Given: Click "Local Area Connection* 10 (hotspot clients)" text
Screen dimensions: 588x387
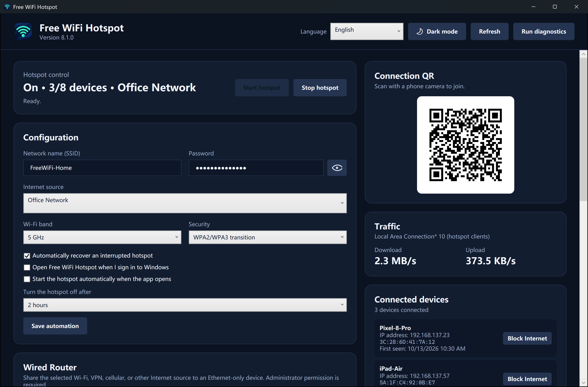Looking at the screenshot, I should (432, 236).
